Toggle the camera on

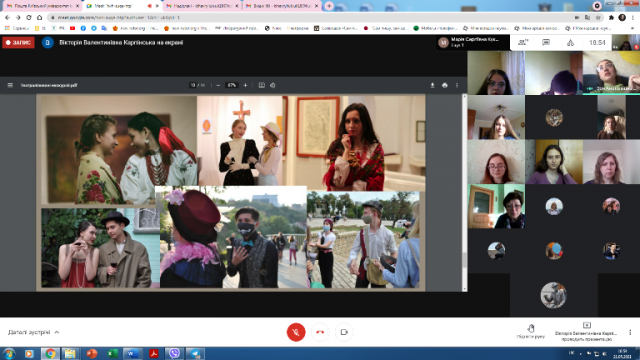pos(344,332)
